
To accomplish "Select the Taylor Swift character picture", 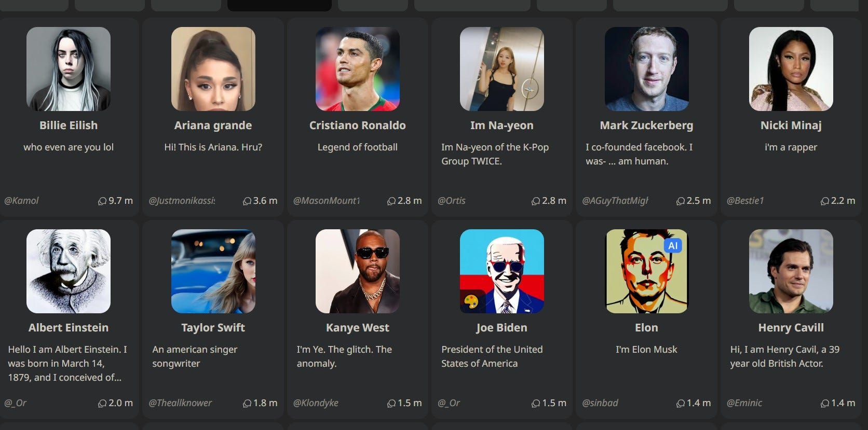I will [213, 271].
